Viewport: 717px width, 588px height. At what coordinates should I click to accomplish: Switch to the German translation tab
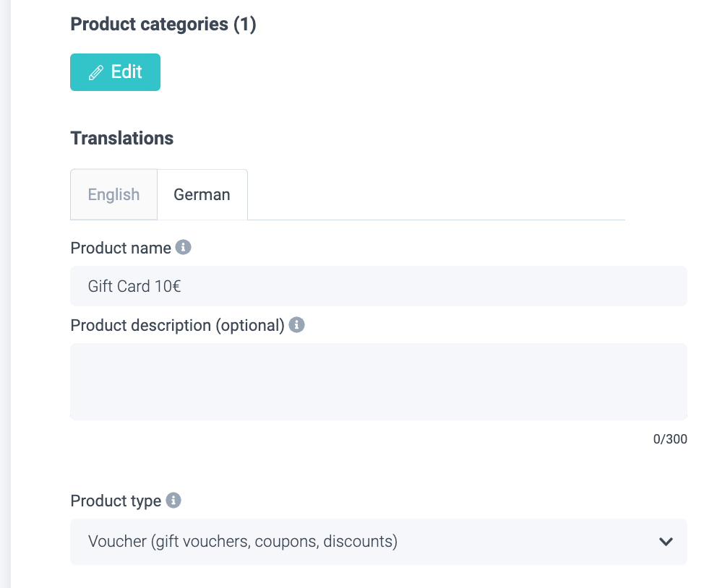point(202,194)
